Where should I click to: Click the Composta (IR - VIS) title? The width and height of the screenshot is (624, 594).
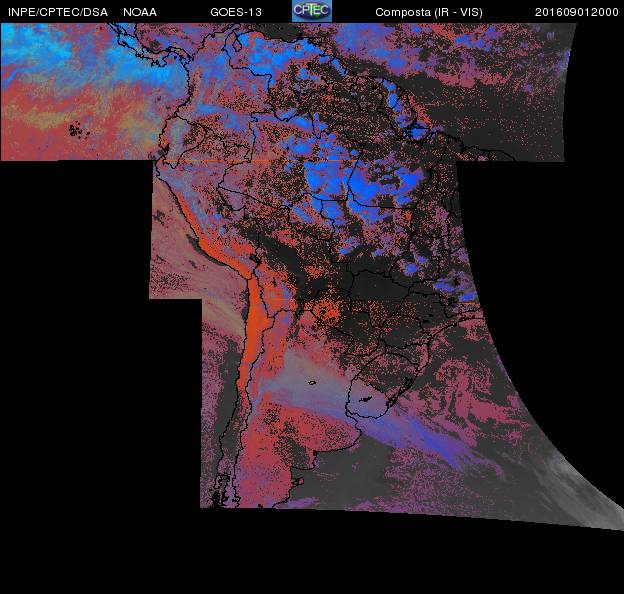tap(429, 12)
